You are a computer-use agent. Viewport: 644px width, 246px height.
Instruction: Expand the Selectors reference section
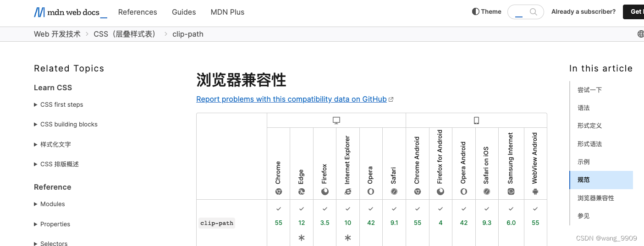[51, 244]
